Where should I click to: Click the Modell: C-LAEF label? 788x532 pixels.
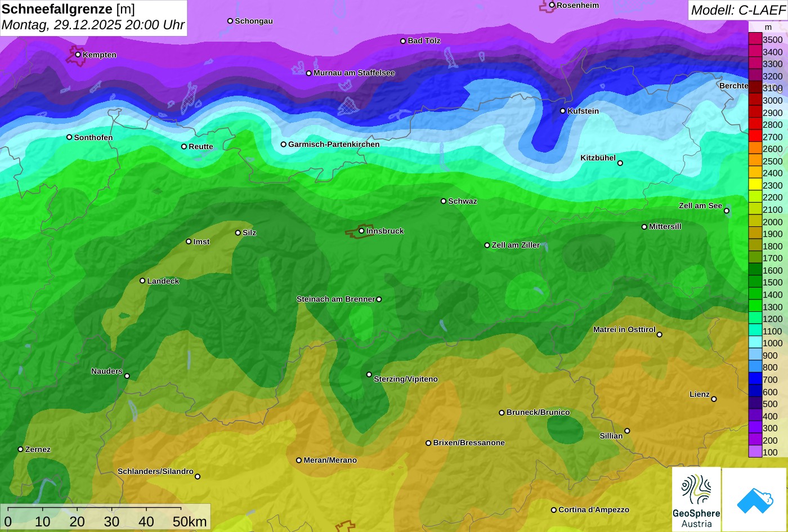pos(738,10)
